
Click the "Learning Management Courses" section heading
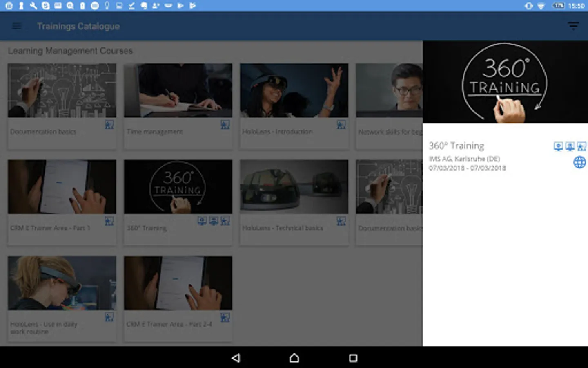coord(70,51)
